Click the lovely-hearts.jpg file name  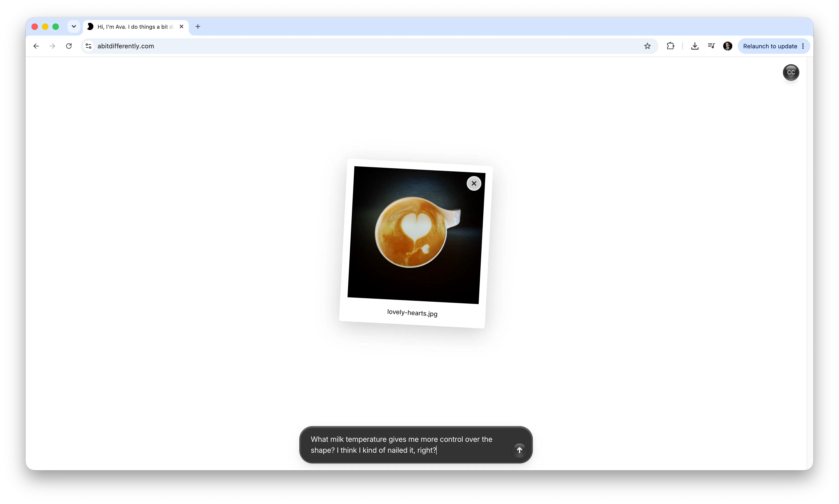pos(412,313)
